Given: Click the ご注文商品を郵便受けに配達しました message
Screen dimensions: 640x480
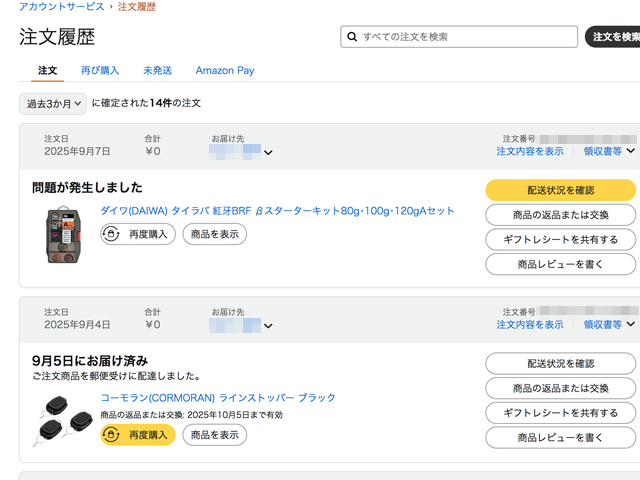Looking at the screenshot, I should point(116,376).
